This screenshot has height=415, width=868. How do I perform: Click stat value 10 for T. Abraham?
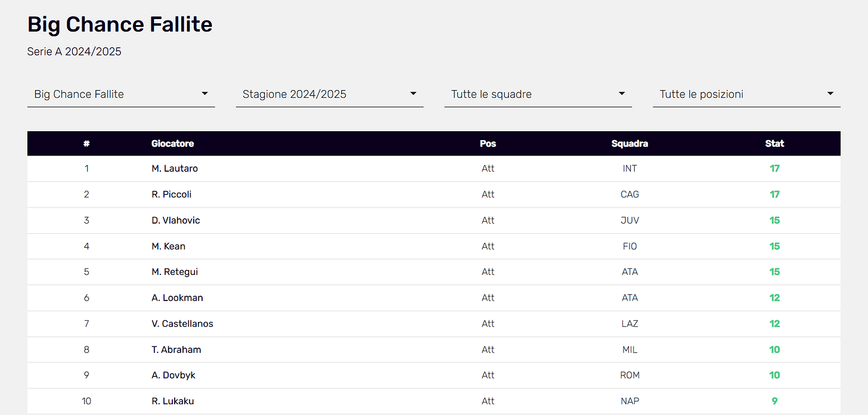coord(774,350)
